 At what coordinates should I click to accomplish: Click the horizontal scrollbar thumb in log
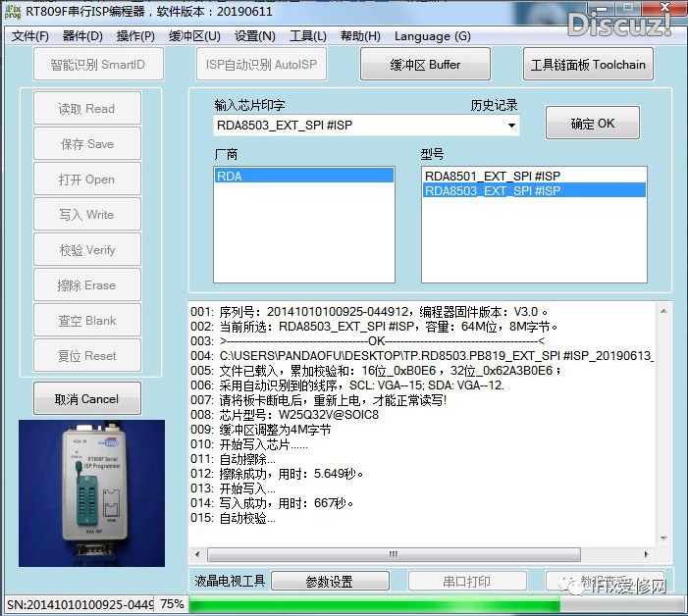(394, 554)
